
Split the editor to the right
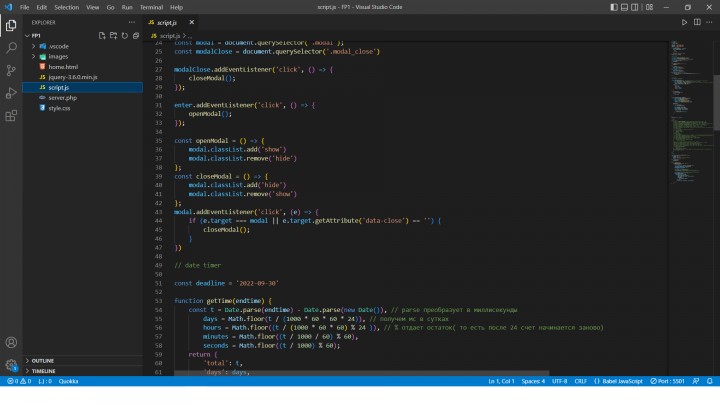click(x=697, y=22)
